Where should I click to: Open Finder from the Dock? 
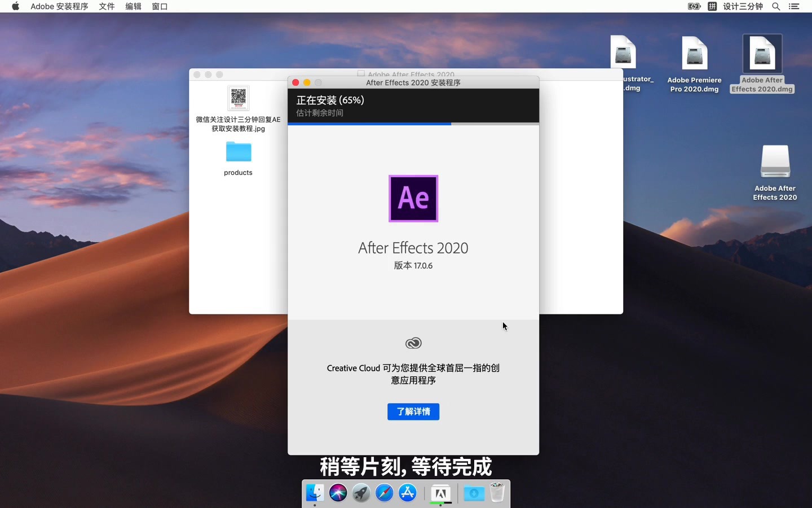315,493
